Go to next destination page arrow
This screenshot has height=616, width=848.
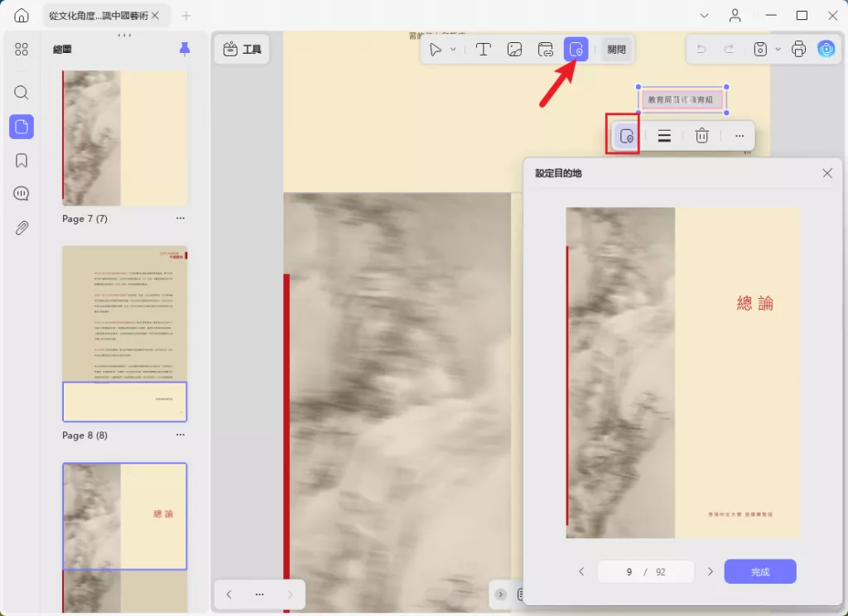pyautogui.click(x=710, y=571)
